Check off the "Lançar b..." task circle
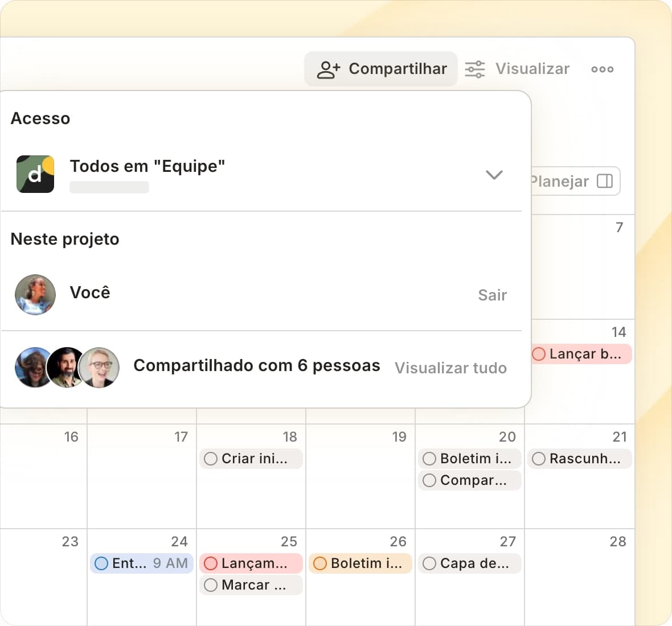This screenshot has width=672, height=626. [539, 354]
